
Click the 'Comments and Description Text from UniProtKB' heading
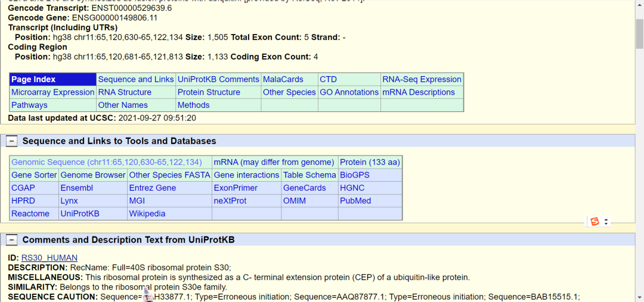coord(129,240)
